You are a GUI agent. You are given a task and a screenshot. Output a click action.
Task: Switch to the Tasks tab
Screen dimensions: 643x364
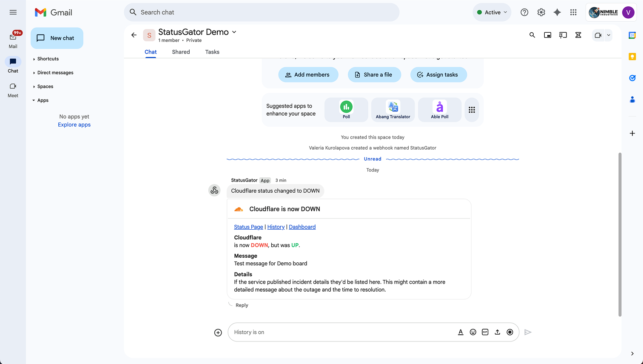(x=212, y=52)
